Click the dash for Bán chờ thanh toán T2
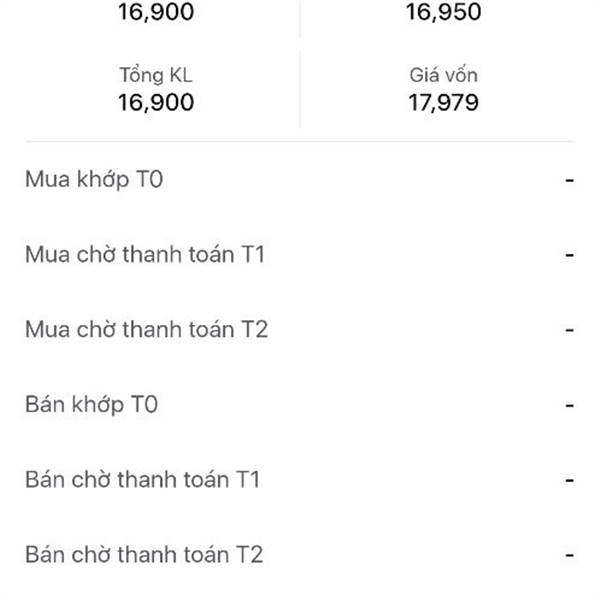This screenshot has height=600, width=600. pos(569,556)
